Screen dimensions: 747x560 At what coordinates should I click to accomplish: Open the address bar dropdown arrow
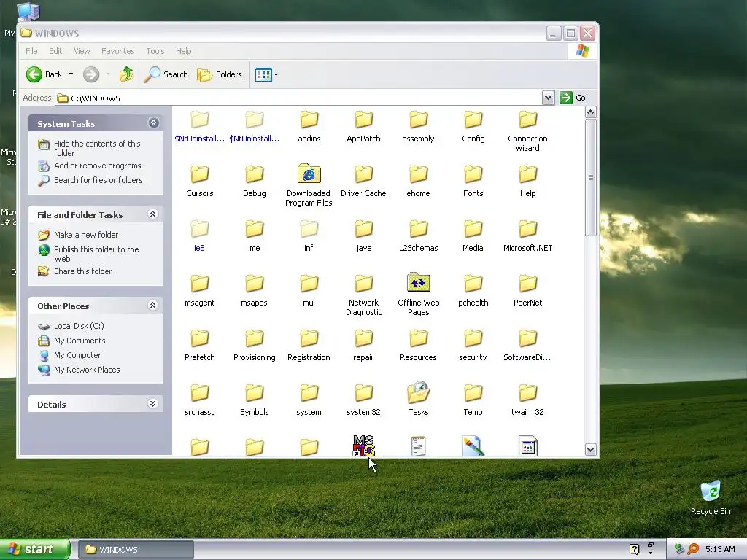point(548,98)
